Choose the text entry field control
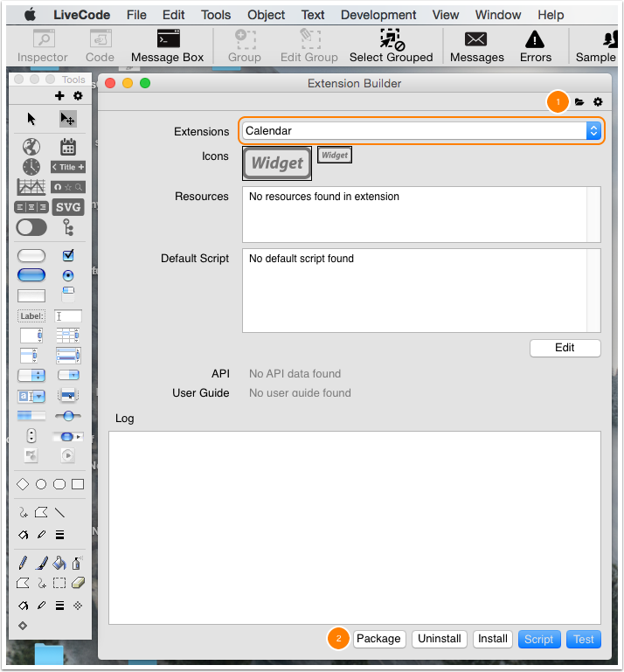The width and height of the screenshot is (624, 672). 67,315
